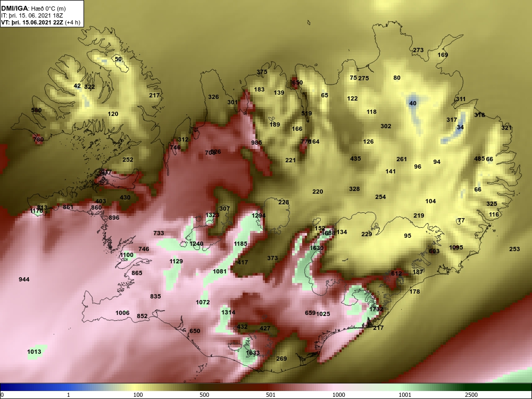The height and width of the screenshot is (399, 532).
Task: Click the 1314 value on the map
Action: 228,312
